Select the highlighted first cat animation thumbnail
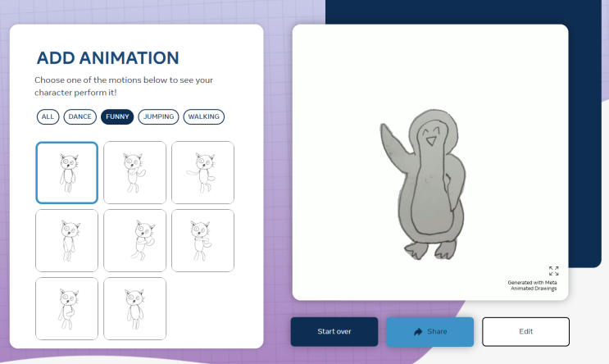Viewport: 609px width, 364px height. click(67, 172)
